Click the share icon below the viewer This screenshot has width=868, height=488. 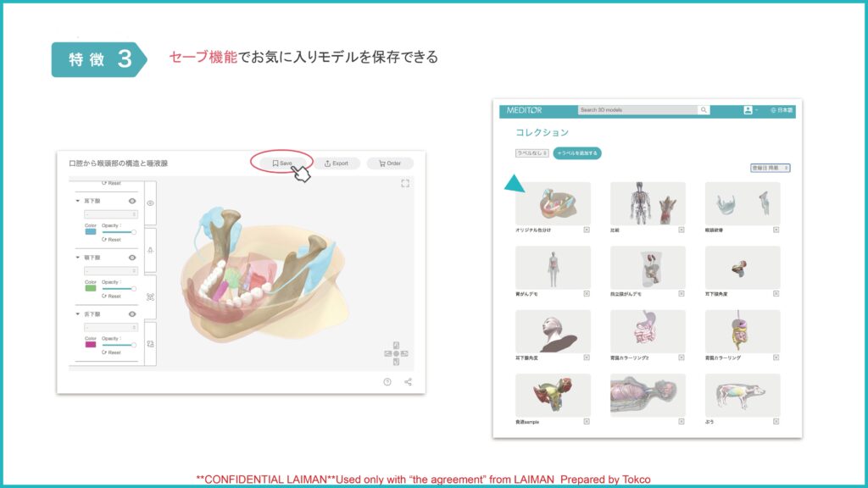[408, 382]
